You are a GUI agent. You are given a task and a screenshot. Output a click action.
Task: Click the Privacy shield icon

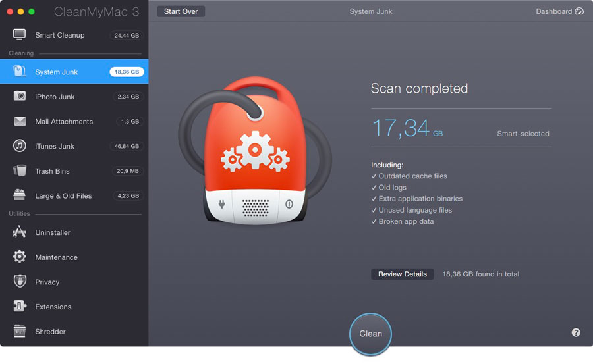(20, 281)
